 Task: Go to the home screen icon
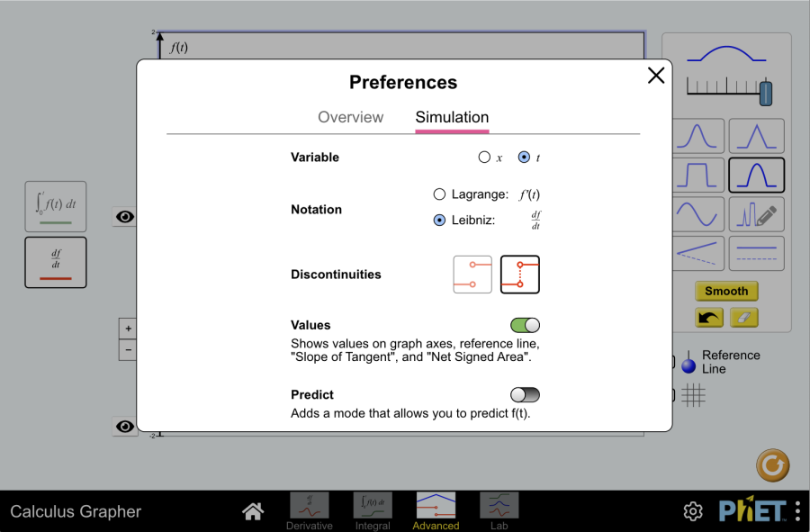click(x=253, y=511)
